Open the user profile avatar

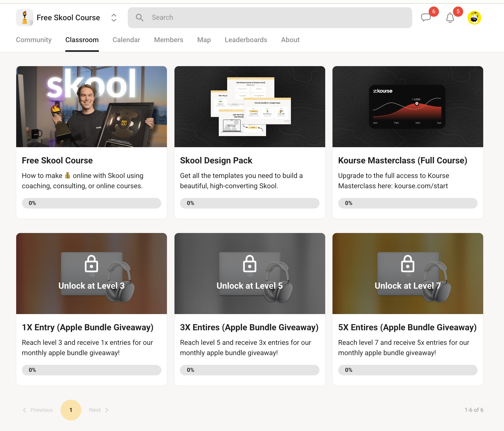click(474, 18)
